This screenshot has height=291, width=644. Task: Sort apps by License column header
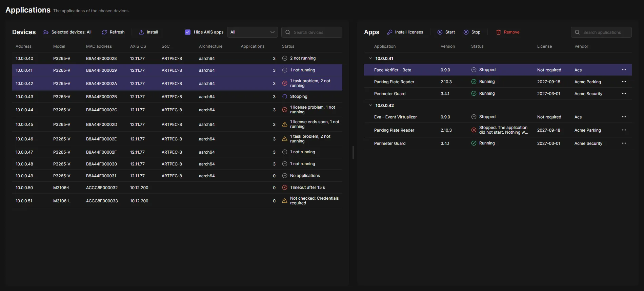coord(544,46)
